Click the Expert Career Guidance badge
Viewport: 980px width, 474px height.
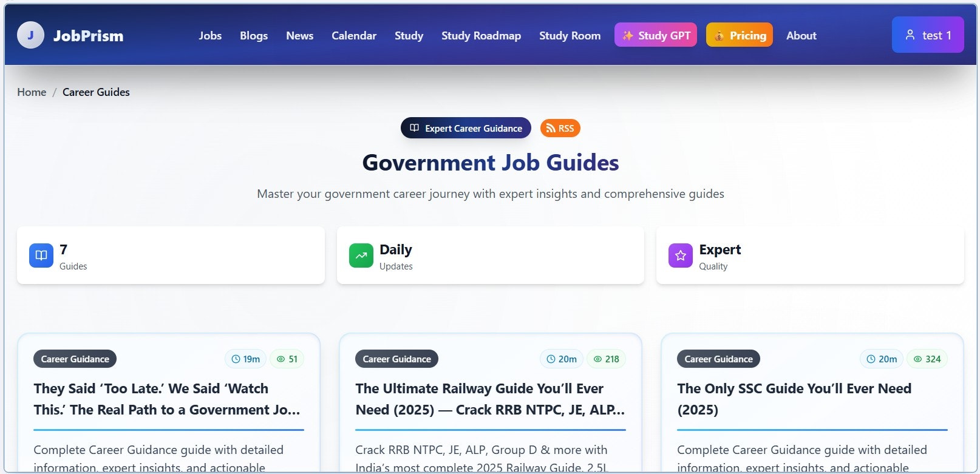click(466, 128)
